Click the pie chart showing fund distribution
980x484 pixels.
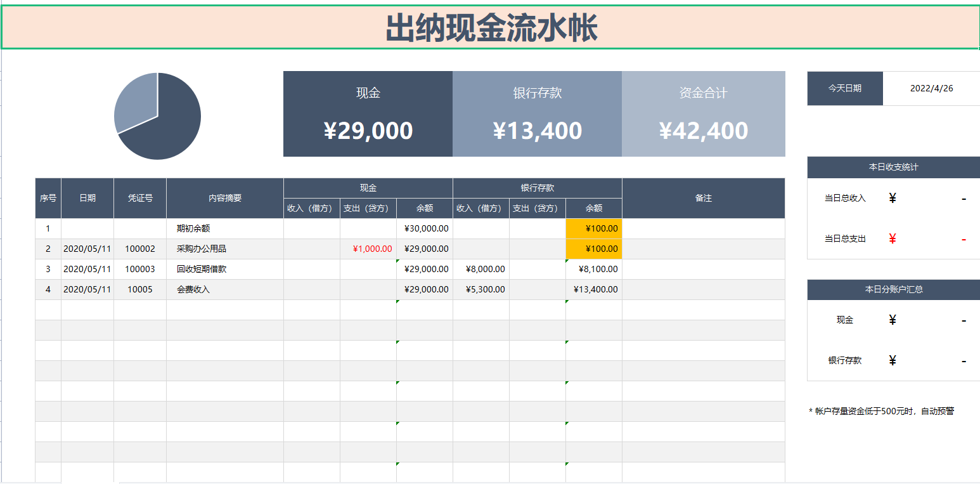point(157,115)
